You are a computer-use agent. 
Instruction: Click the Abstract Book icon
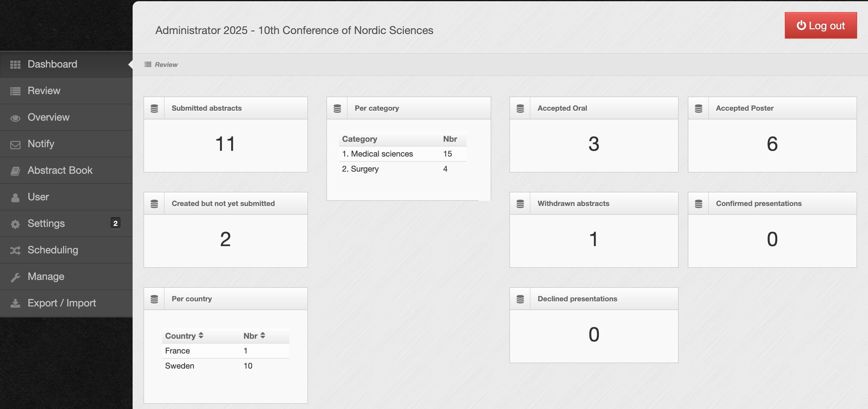tap(15, 171)
